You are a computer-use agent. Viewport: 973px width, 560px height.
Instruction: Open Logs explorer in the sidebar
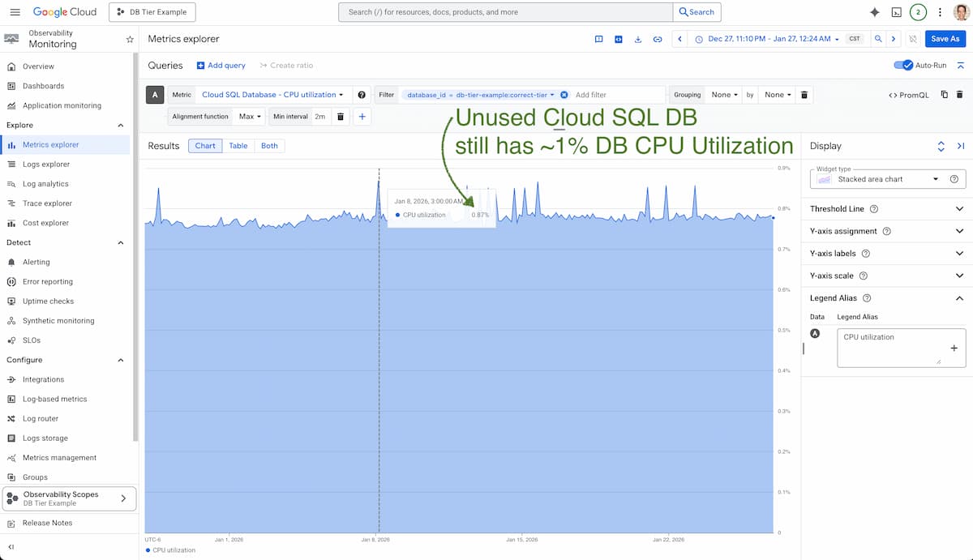click(x=46, y=164)
